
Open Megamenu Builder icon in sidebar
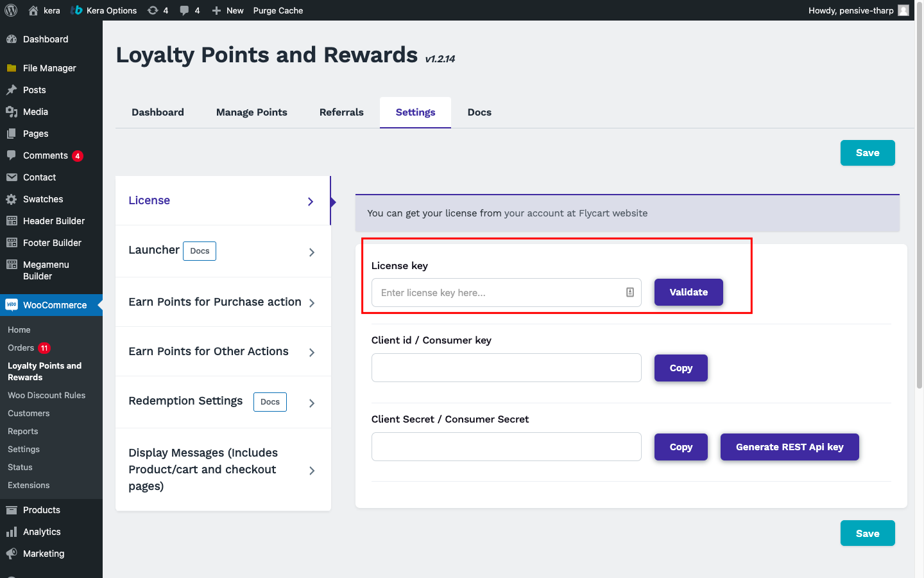(12, 265)
